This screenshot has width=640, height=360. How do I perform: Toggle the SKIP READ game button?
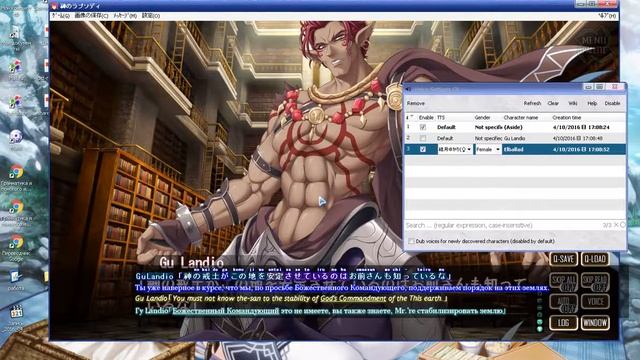tap(595, 282)
